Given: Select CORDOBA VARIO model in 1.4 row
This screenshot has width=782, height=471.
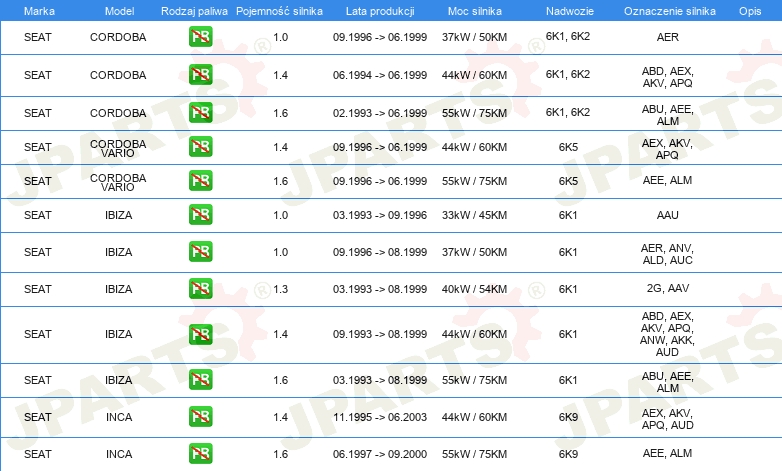Looking at the screenshot, I should point(118,148).
